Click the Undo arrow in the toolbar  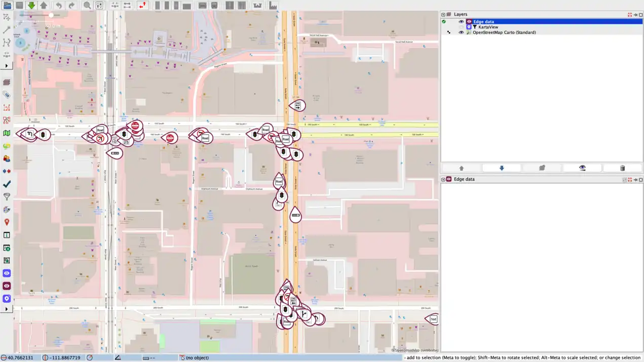point(59,6)
